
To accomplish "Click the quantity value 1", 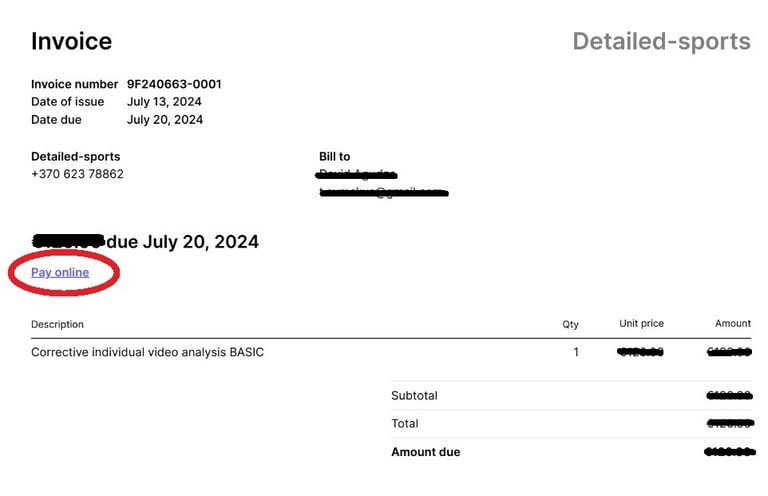I will [x=576, y=352].
